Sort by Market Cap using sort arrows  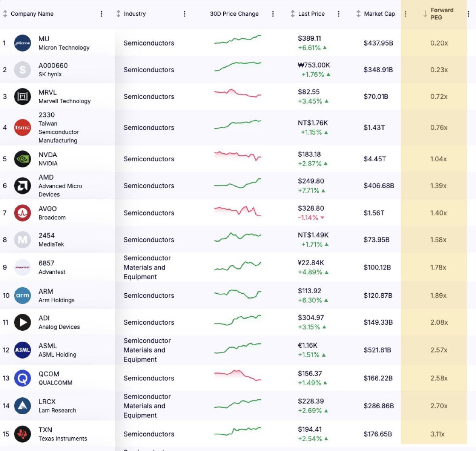point(359,14)
